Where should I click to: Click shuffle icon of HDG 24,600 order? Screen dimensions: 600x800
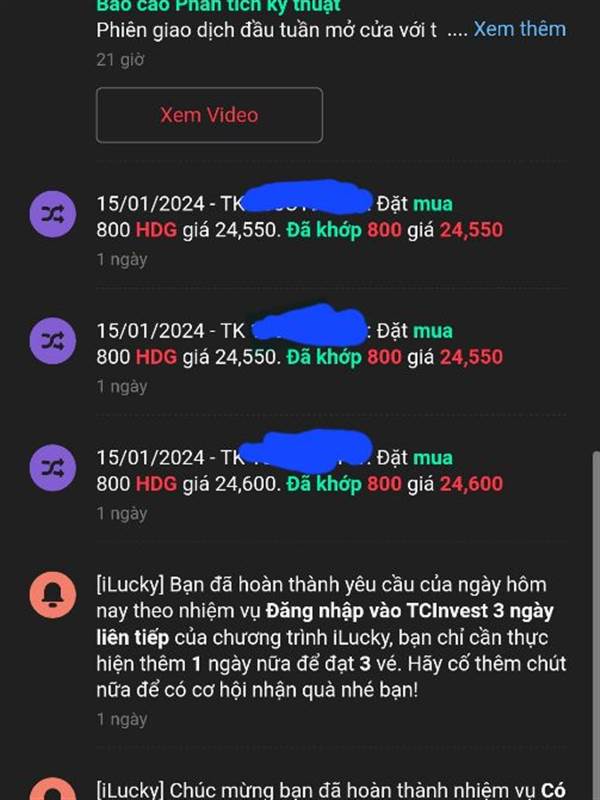coord(53,468)
